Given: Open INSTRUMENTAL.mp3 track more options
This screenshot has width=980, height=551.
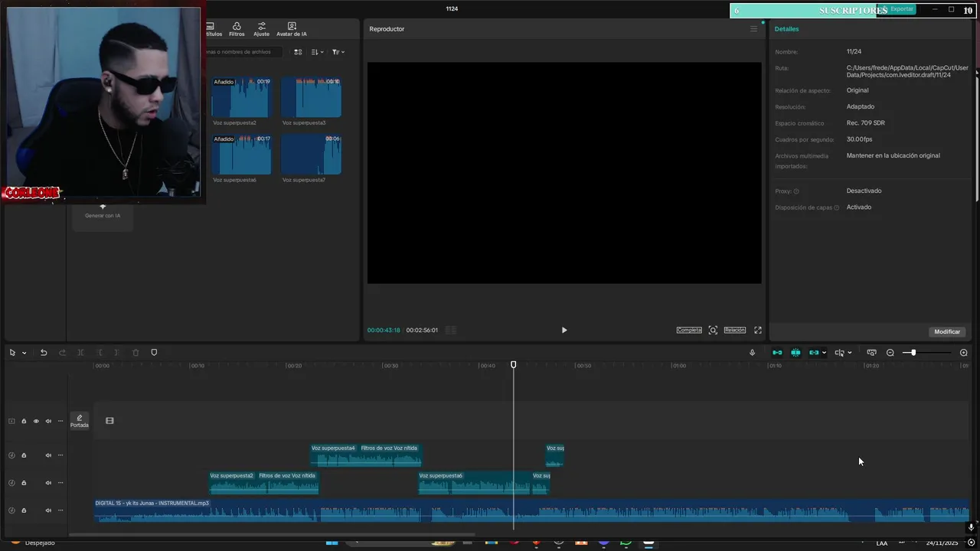Looking at the screenshot, I should (60, 510).
